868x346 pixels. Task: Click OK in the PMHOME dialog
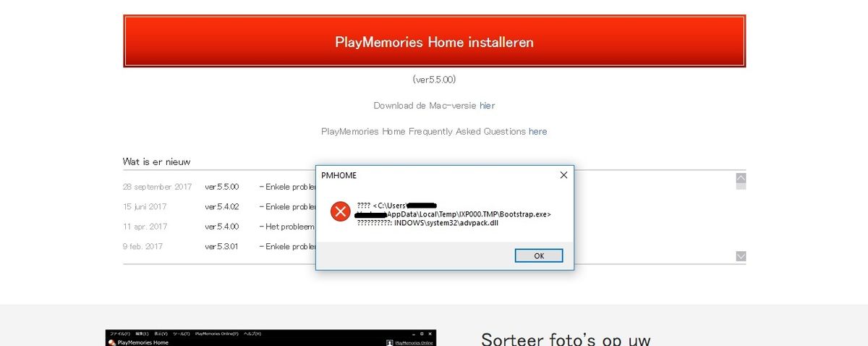(539, 256)
